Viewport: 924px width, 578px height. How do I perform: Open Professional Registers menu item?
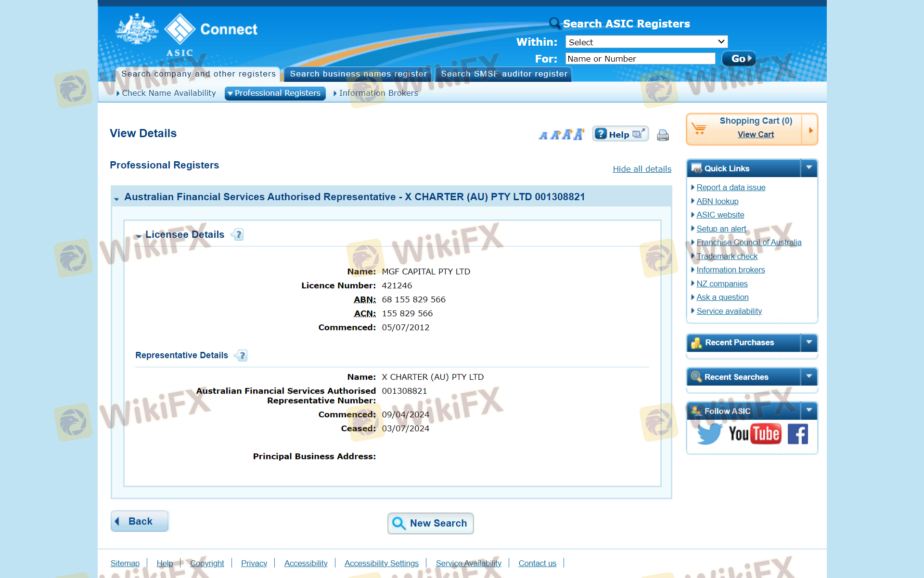(x=275, y=93)
